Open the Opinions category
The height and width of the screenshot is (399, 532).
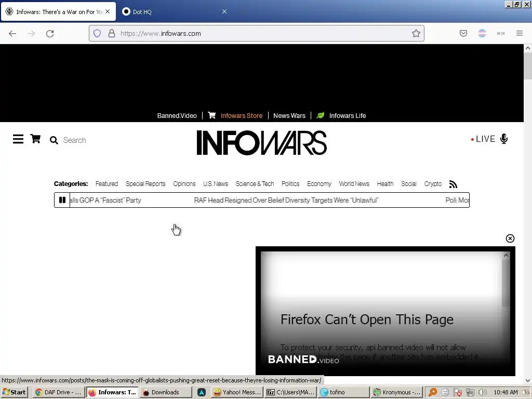click(x=184, y=184)
